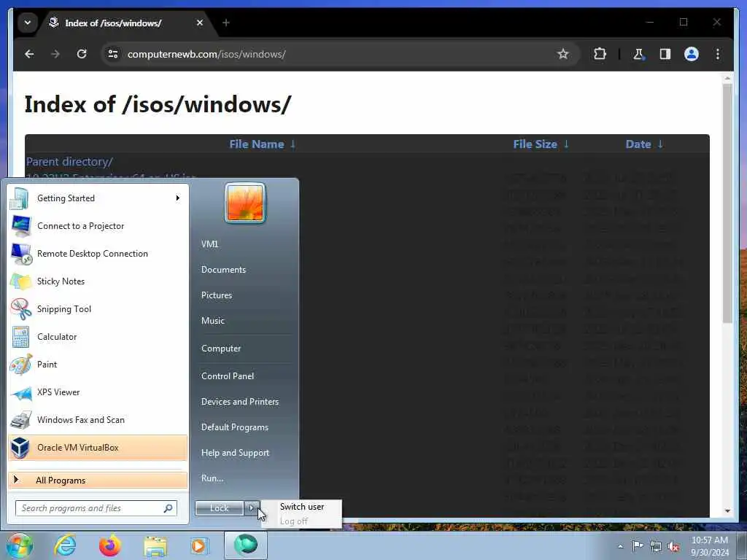Open Default Programs
Viewport: 747px width, 560px height.
click(234, 427)
